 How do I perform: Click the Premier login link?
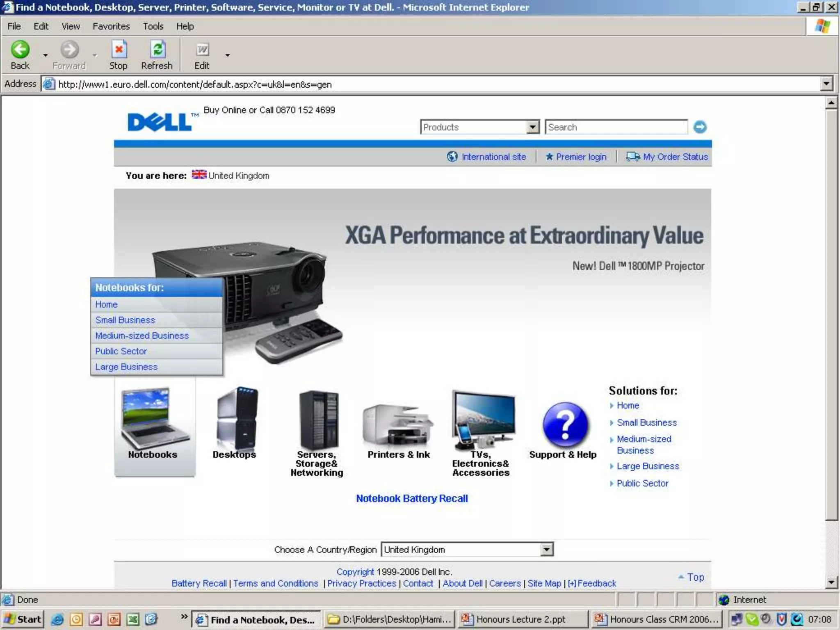[x=581, y=157]
